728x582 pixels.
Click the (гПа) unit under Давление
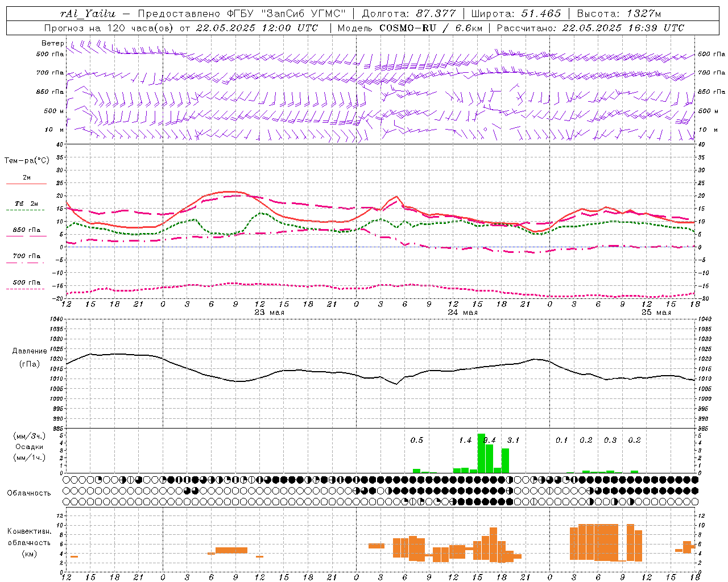click(30, 364)
